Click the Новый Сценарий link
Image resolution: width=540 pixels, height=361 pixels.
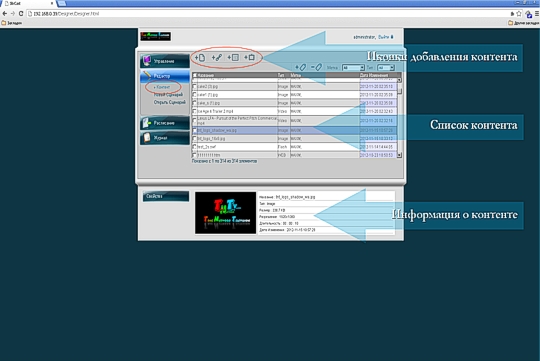pos(168,95)
